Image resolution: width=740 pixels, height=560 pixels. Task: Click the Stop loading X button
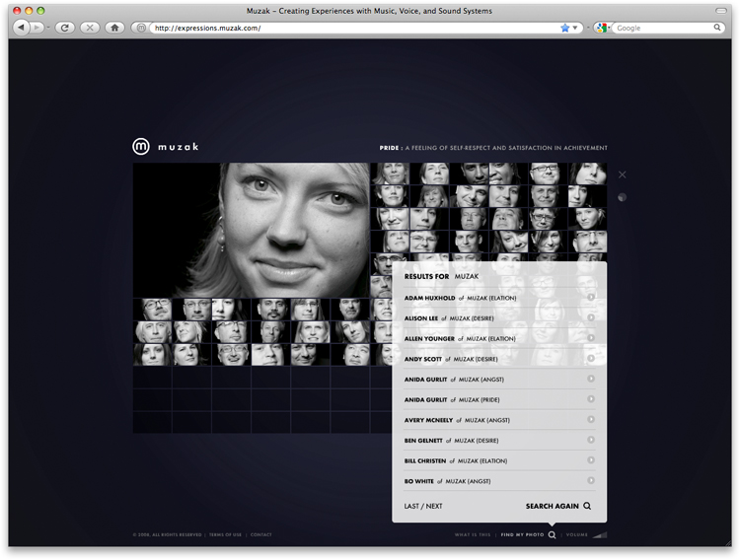90,28
